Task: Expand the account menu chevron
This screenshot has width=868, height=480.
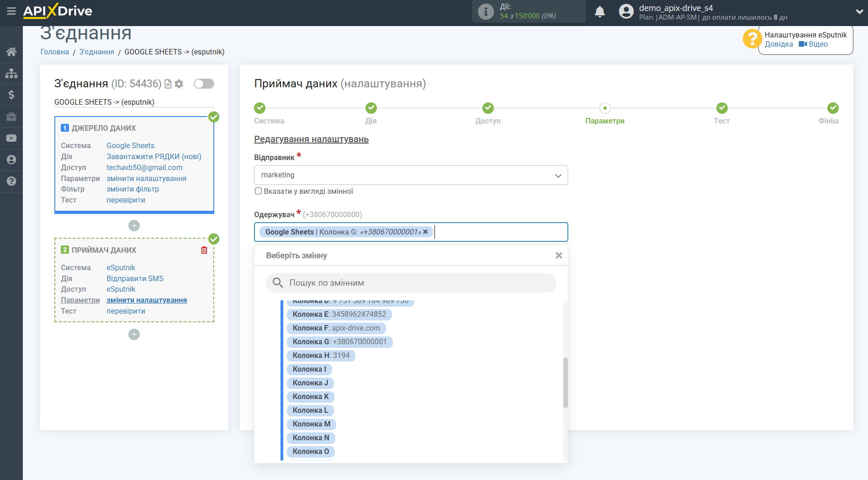Action: tap(859, 11)
